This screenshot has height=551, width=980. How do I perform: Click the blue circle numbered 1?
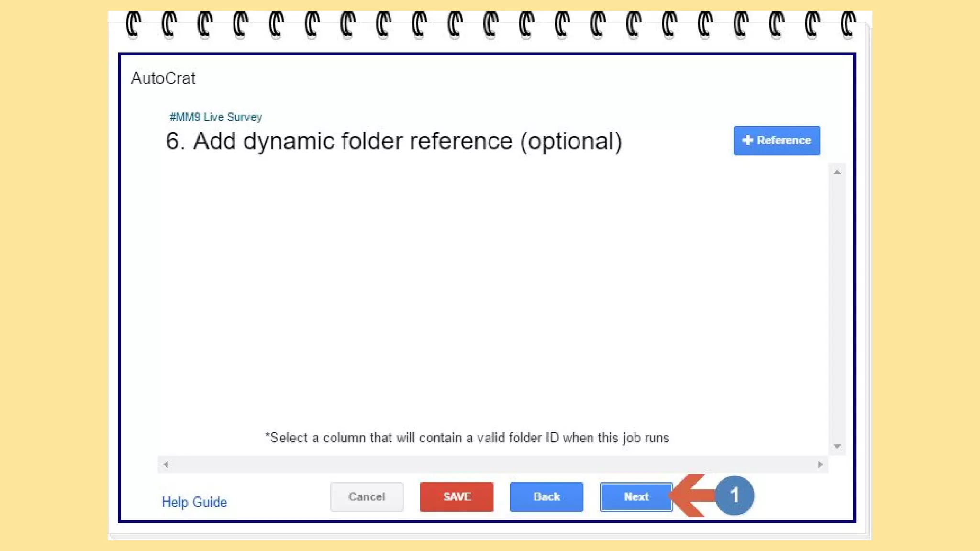(735, 496)
